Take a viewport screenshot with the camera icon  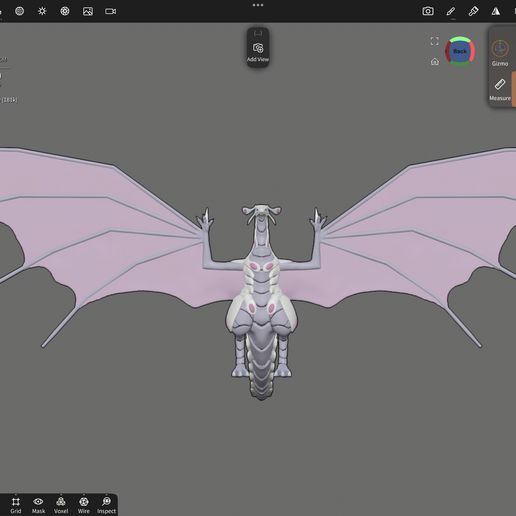[x=428, y=11]
